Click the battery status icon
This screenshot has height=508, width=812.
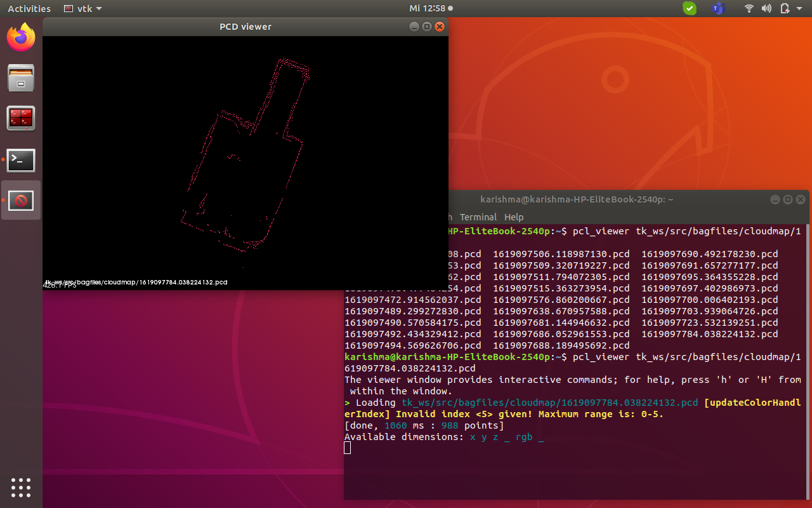point(784,8)
